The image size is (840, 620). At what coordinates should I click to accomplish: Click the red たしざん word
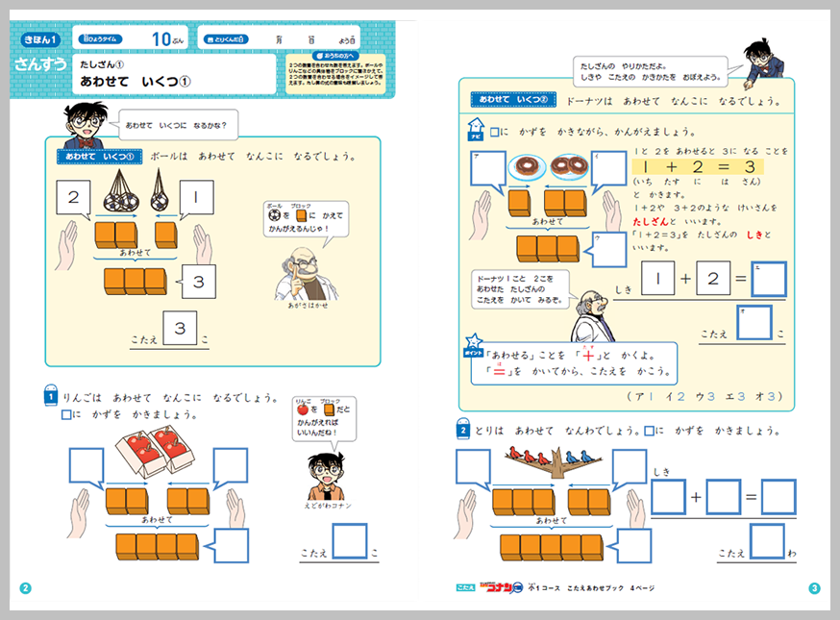[x=651, y=221]
